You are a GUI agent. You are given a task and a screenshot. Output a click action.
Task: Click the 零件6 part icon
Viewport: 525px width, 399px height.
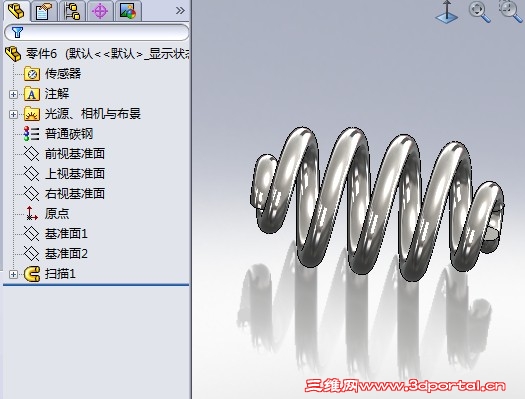tap(13, 54)
